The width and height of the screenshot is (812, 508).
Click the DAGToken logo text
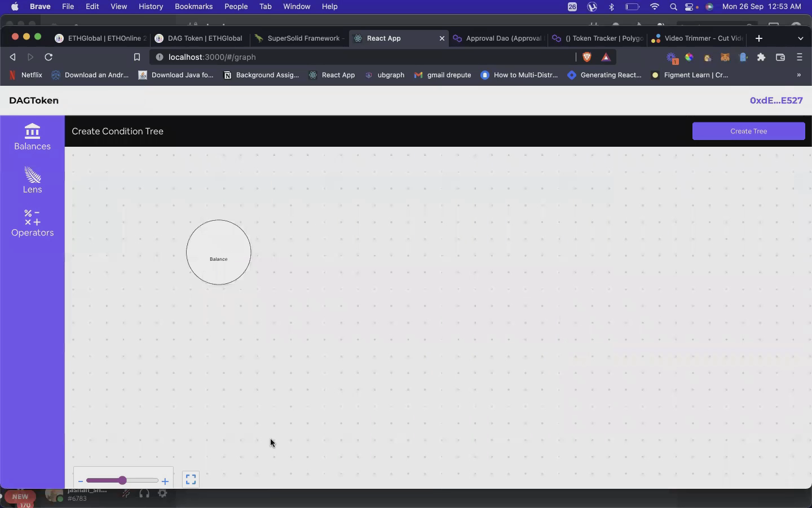coord(34,100)
